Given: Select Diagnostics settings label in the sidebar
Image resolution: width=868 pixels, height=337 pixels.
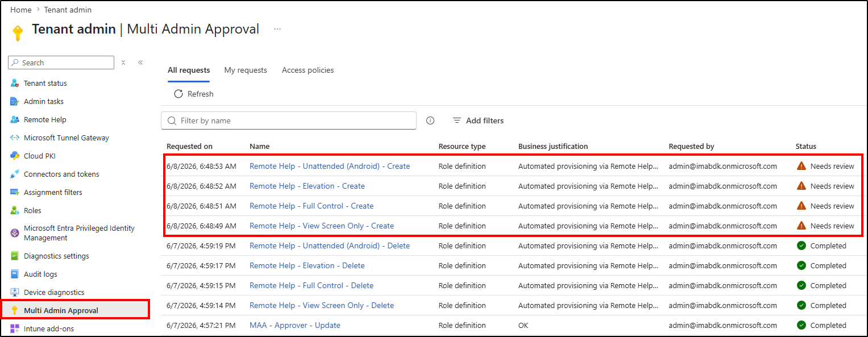Looking at the screenshot, I should pos(56,256).
